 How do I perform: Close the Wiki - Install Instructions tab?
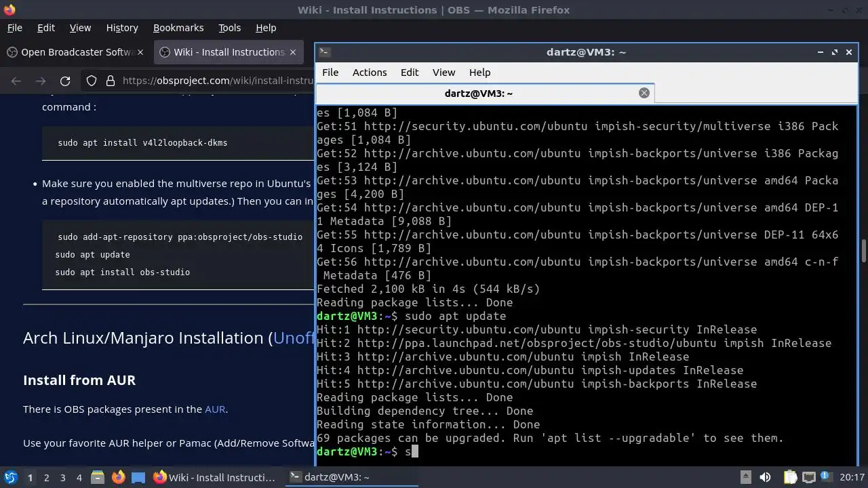[293, 52]
